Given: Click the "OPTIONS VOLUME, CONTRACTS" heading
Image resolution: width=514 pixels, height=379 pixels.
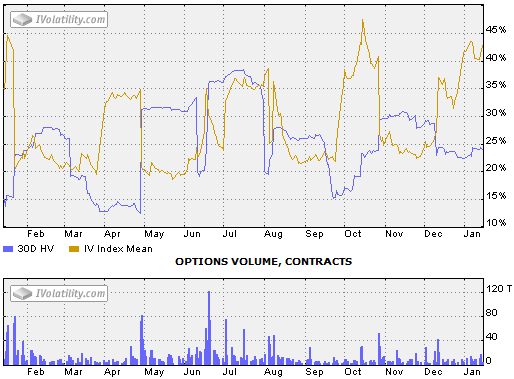Looking at the screenshot, I should click(x=264, y=262).
